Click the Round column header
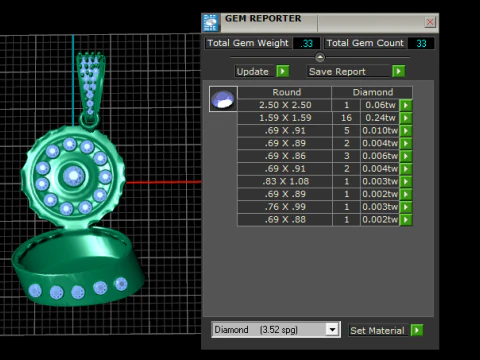 coord(285,92)
